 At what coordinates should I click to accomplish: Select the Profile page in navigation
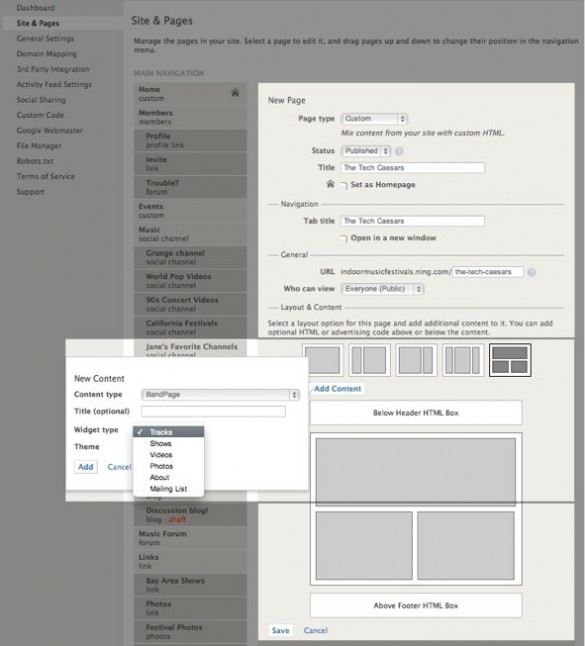[190, 141]
